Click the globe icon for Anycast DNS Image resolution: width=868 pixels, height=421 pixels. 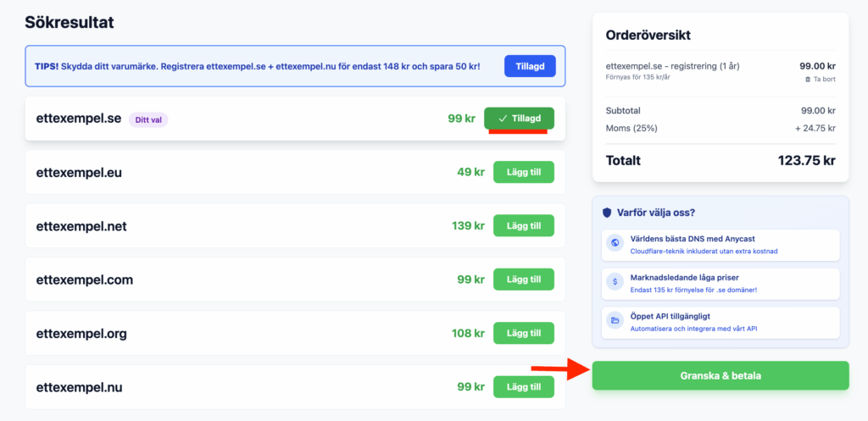point(615,244)
